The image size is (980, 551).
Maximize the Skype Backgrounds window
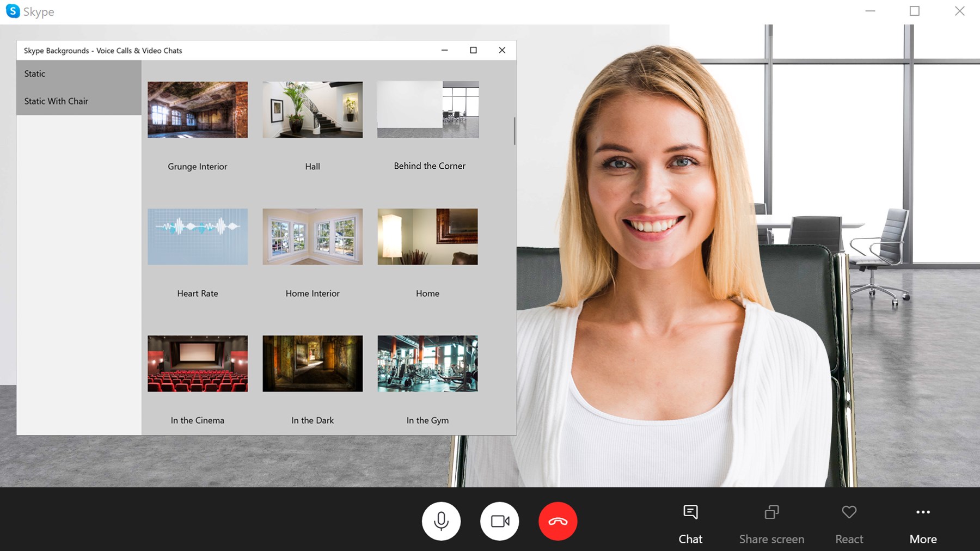473,50
